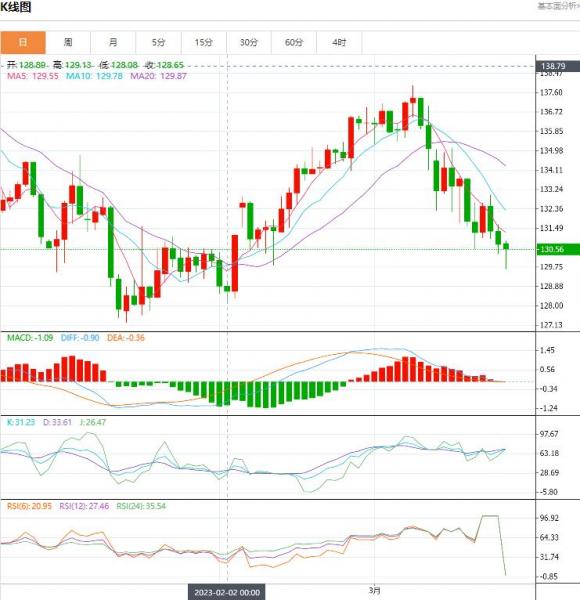Click the green 130.56 current price tag
The height and width of the screenshot is (600, 580).
click(558, 249)
